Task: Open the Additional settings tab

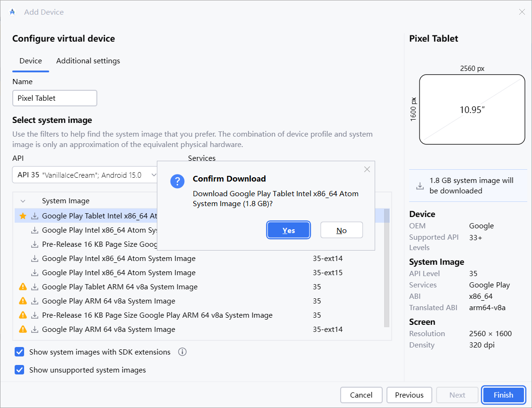Action: (88, 61)
